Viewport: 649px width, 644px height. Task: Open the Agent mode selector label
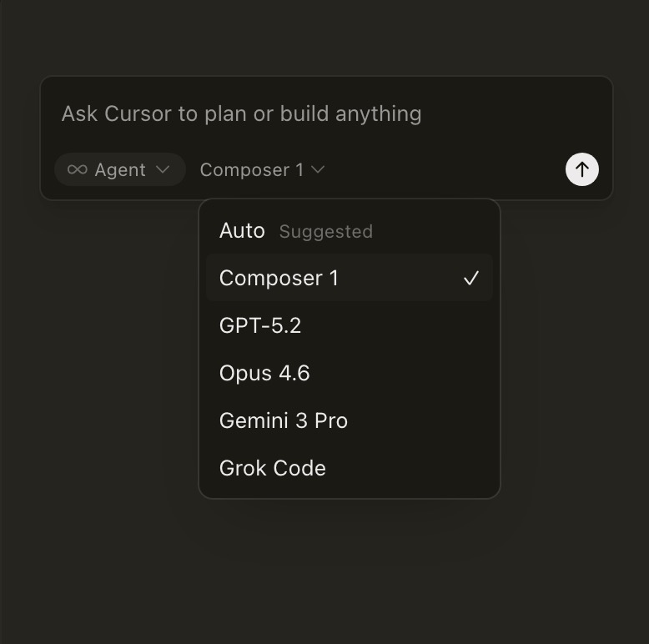120,169
